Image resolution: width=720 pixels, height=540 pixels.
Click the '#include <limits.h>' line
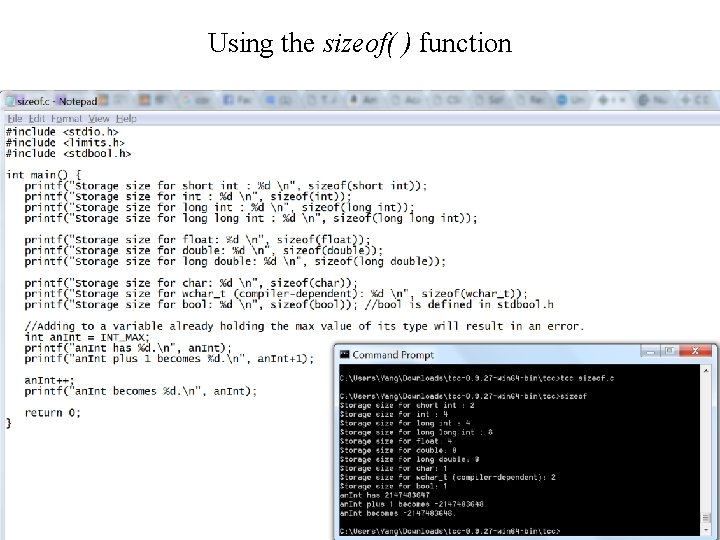tap(65, 142)
